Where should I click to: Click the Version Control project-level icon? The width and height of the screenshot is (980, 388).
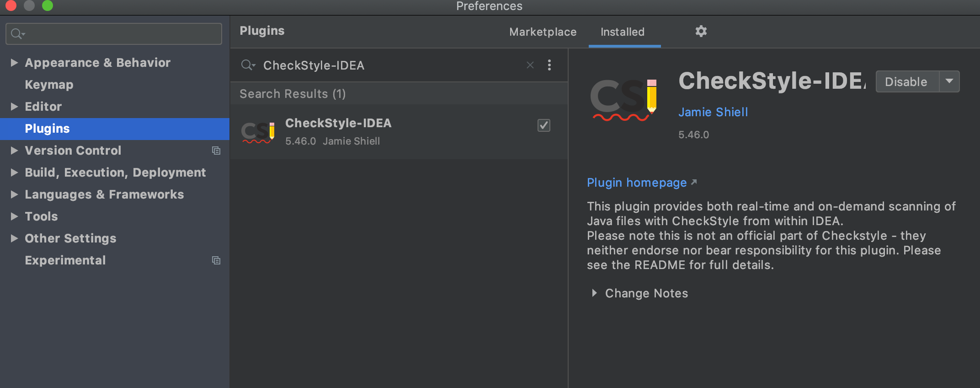click(x=216, y=151)
